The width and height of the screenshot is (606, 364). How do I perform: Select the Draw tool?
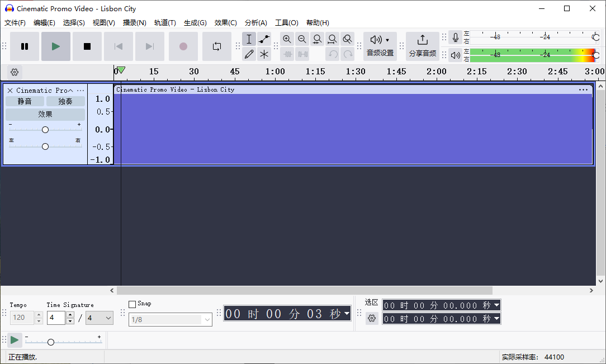tap(249, 54)
